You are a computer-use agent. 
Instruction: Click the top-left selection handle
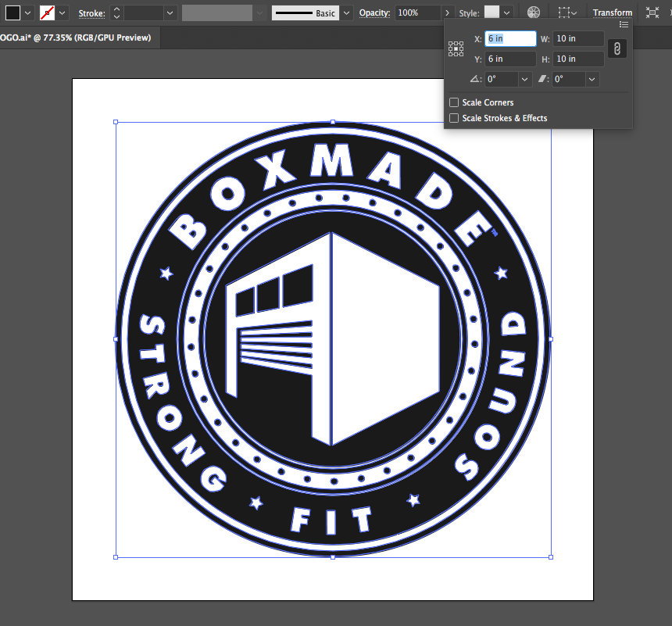[116, 122]
